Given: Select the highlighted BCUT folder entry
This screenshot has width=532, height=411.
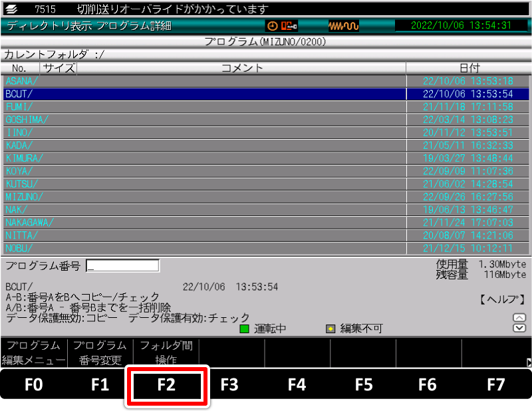Looking at the screenshot, I should [x=199, y=92].
